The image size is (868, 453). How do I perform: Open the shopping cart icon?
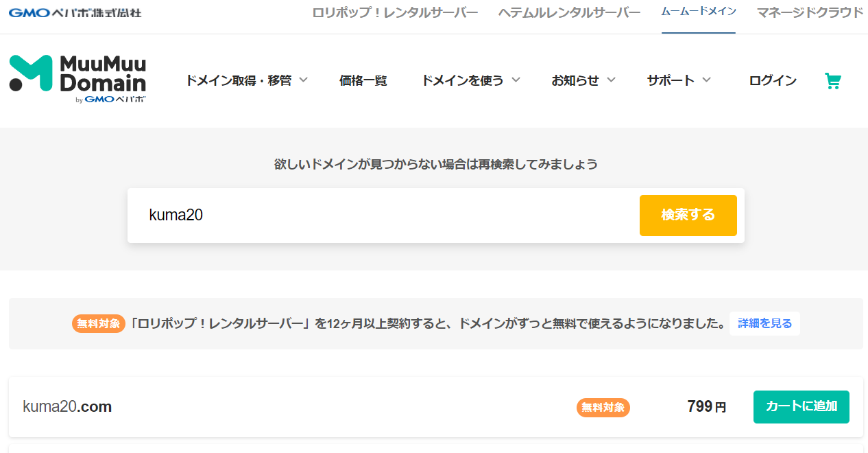click(x=832, y=82)
